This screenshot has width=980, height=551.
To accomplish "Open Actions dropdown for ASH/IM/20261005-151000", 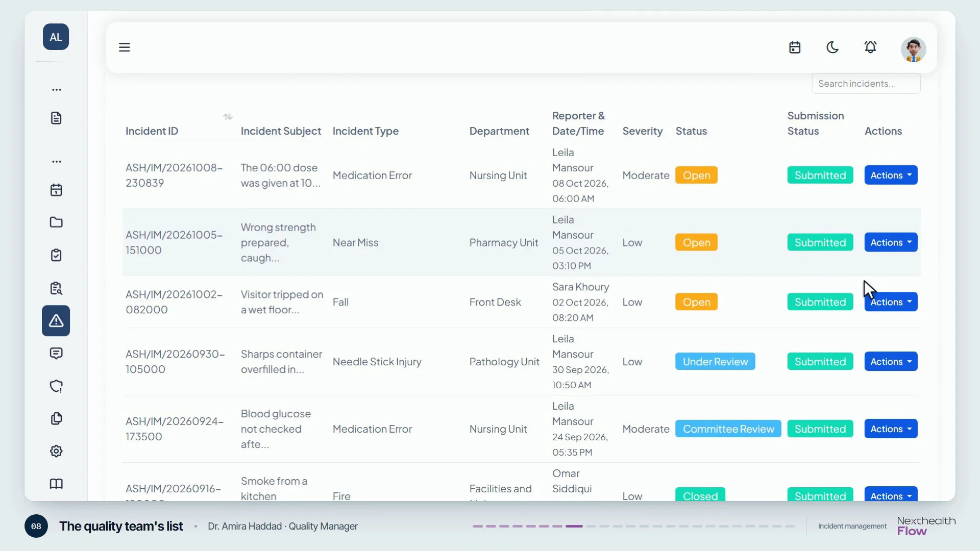I will coord(891,242).
